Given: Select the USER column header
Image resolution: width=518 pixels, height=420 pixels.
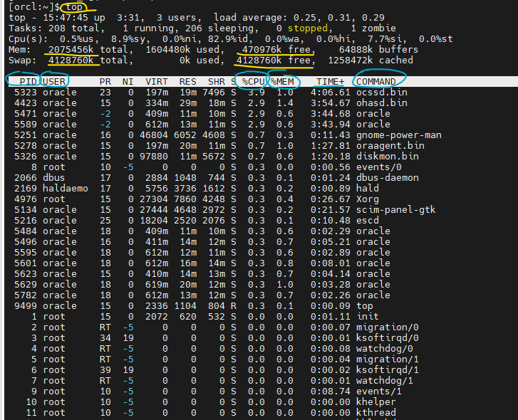Looking at the screenshot, I should point(54,81).
